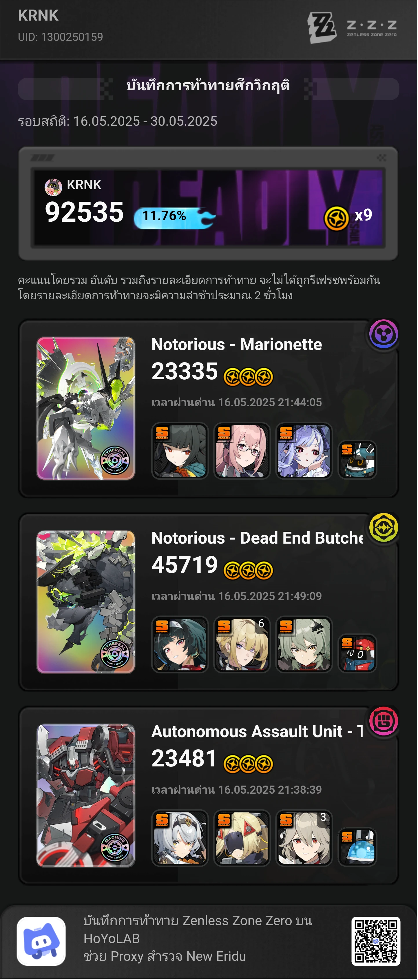Open the Marionette boss thumbnail
Image resolution: width=418 pixels, height=980 pixels.
85,408
